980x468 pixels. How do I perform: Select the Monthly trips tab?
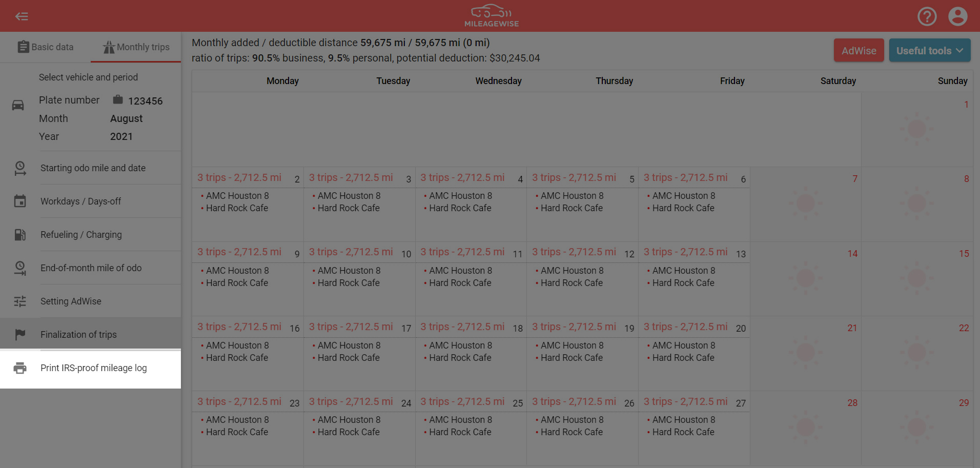click(136, 47)
